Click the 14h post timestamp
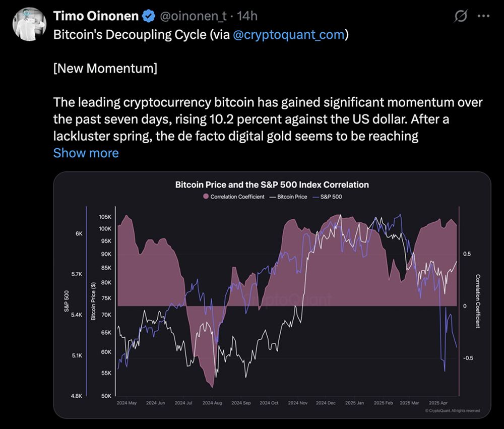Viewport: 504px width, 429px height. [247, 17]
